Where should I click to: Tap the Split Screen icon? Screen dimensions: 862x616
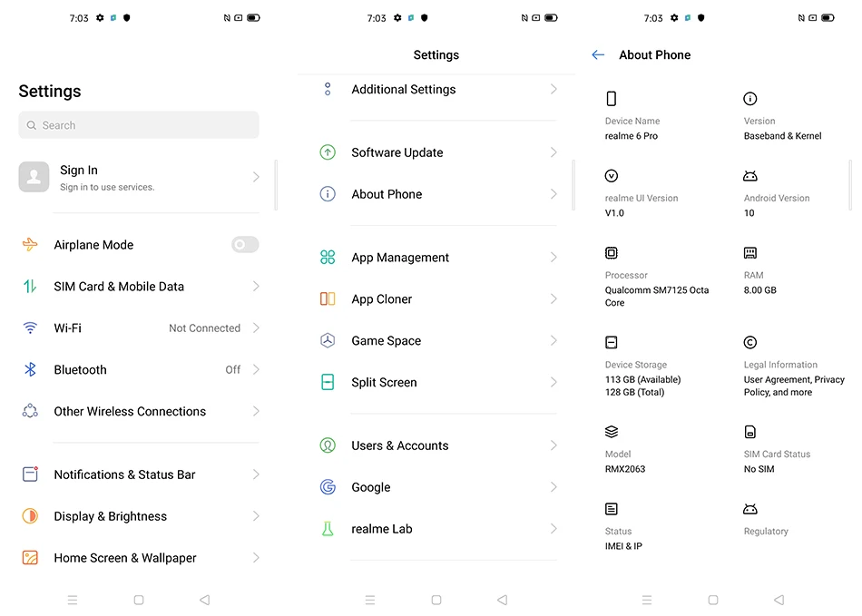click(x=328, y=382)
